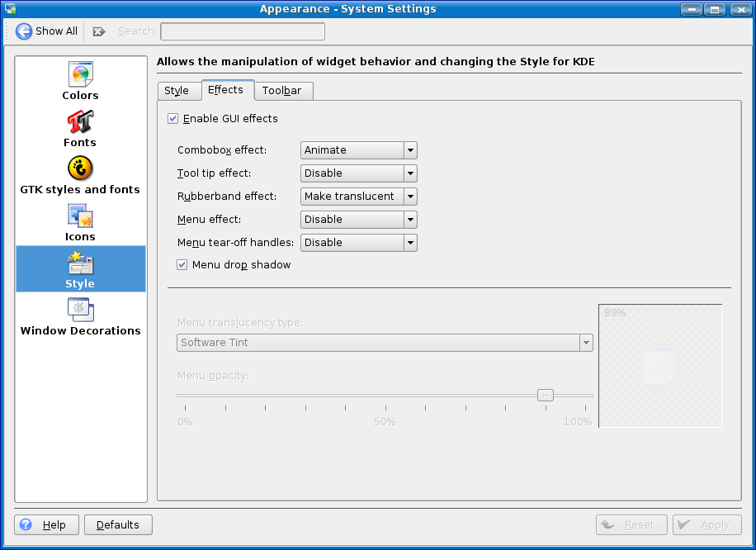Select GTK styles and fonts icon
The height and width of the screenshot is (550, 756).
80,169
